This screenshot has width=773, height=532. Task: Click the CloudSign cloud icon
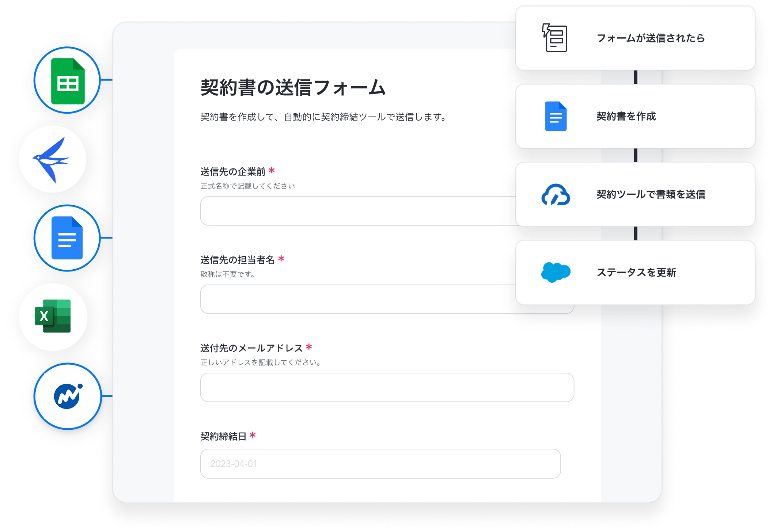[556, 194]
